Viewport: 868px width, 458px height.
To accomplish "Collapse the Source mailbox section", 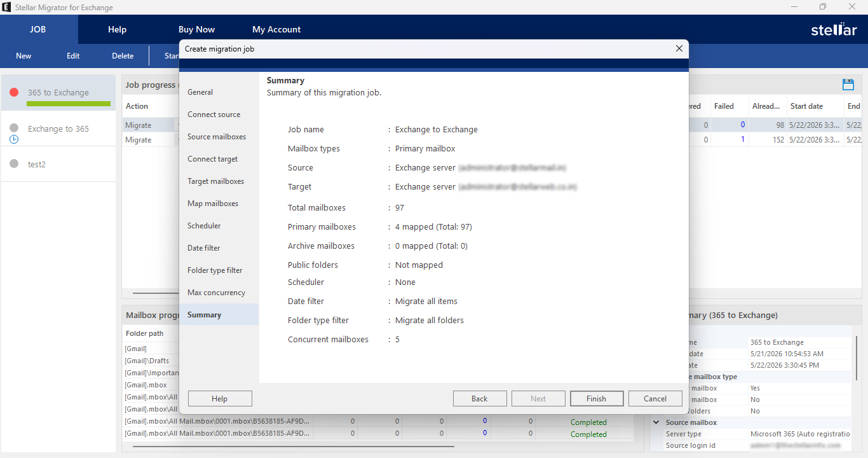I will (x=656, y=422).
